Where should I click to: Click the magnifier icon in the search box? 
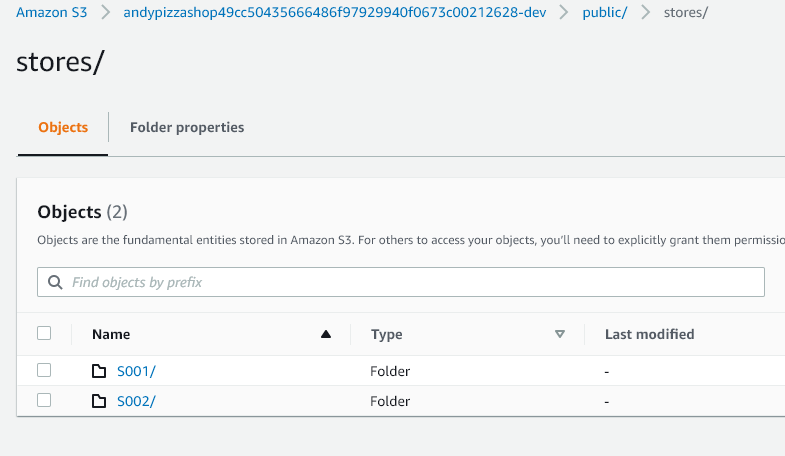pos(55,282)
